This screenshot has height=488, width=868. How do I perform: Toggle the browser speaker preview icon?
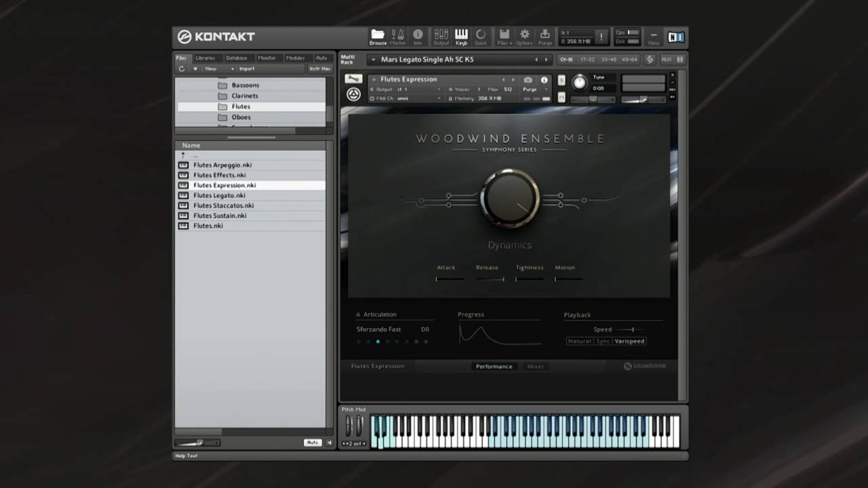[x=330, y=443]
